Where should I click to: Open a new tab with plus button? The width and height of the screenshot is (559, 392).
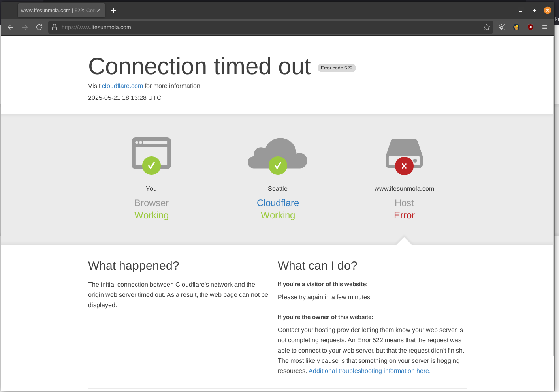click(114, 11)
